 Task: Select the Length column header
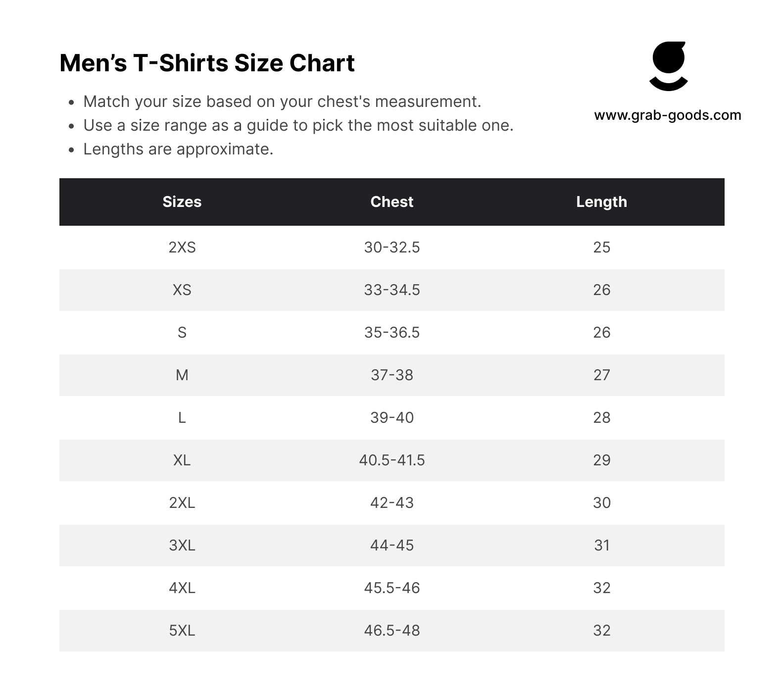[601, 202]
